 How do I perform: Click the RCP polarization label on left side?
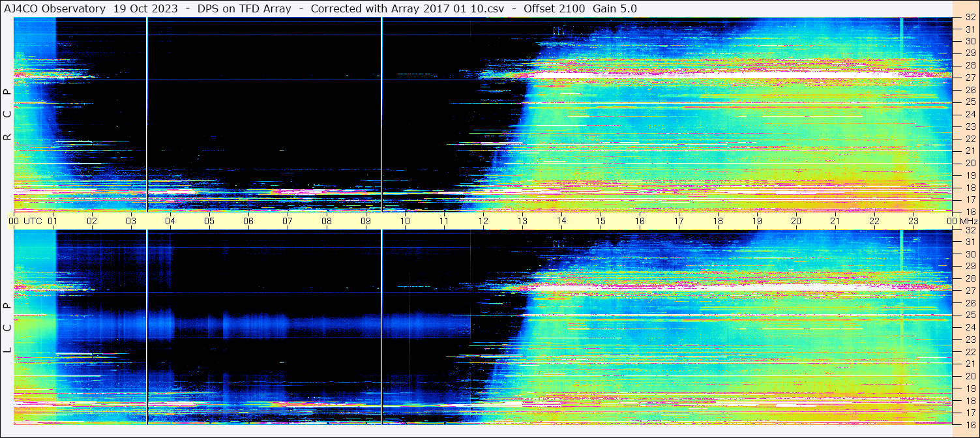pyautogui.click(x=7, y=115)
